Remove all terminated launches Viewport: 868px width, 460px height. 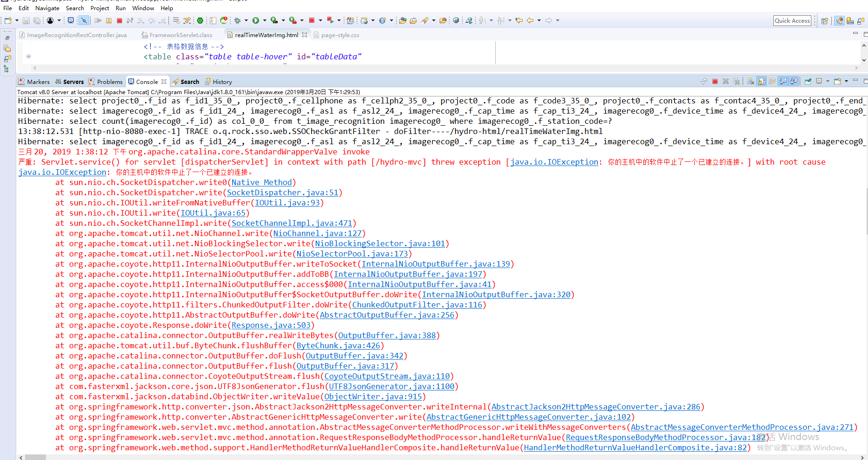click(737, 81)
